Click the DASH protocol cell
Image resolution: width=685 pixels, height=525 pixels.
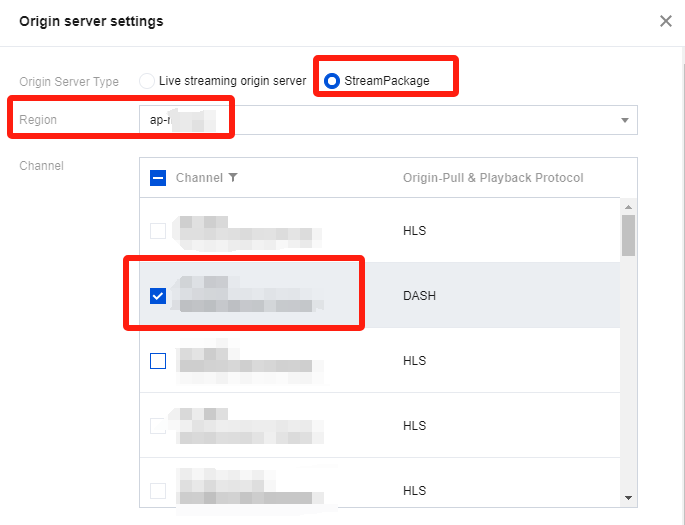pyautogui.click(x=419, y=296)
